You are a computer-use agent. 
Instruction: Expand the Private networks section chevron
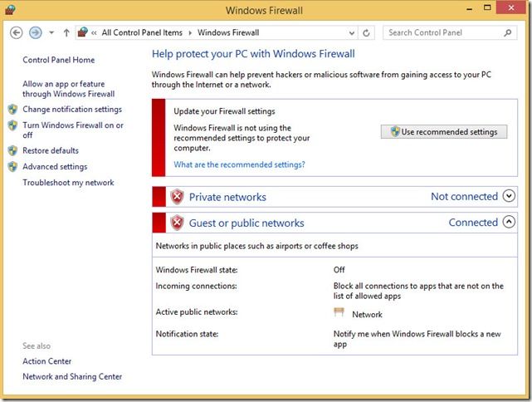click(509, 196)
